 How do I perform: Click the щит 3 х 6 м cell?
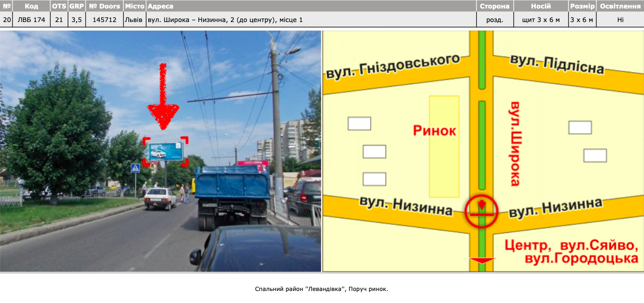coord(541,20)
